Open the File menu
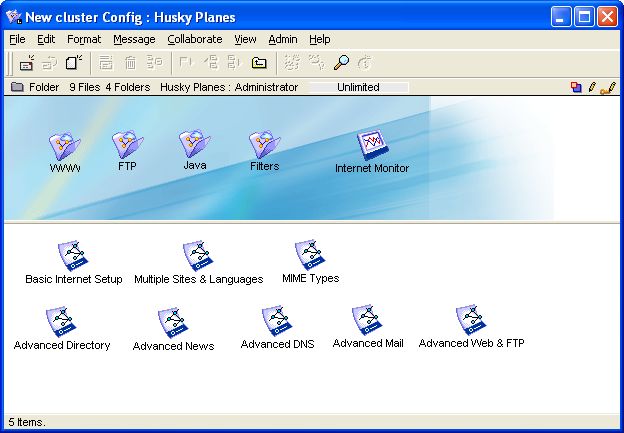624x433 pixels. pyautogui.click(x=17, y=39)
